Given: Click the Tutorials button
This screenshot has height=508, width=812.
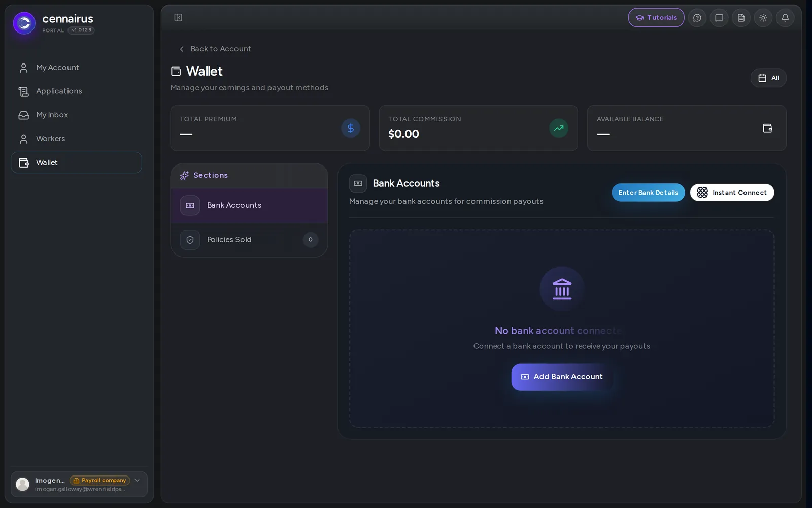Looking at the screenshot, I should click(656, 18).
